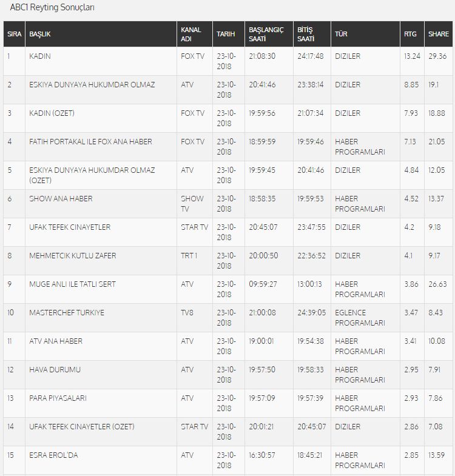Click end time 24:39:05
455x476 pixels.
pos(312,313)
